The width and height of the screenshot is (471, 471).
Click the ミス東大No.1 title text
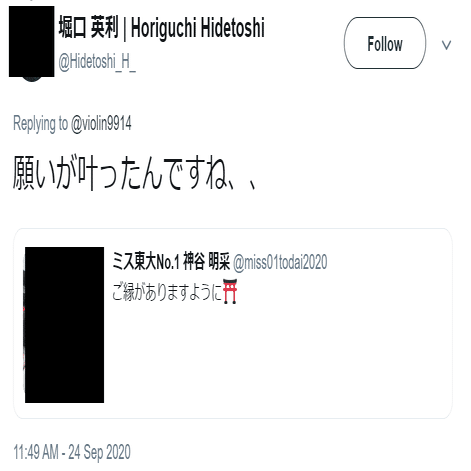click(146, 262)
